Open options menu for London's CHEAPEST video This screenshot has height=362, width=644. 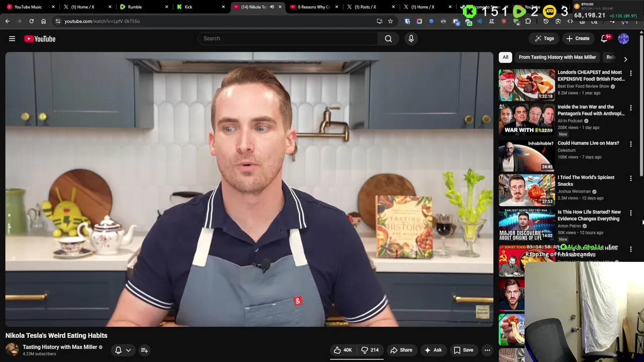tap(631, 73)
